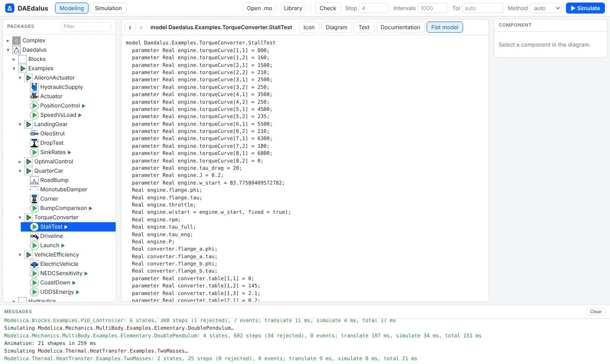Click the Stop time input field
610x364 pixels.
tap(374, 8)
